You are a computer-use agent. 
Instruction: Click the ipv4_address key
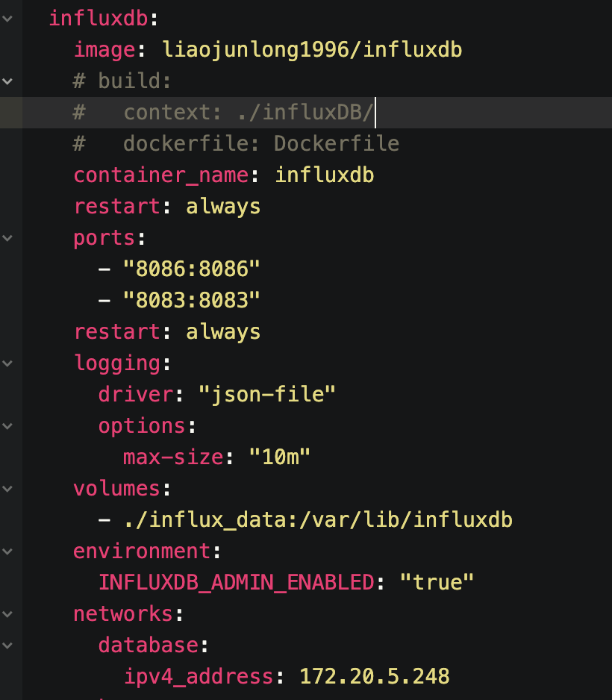pos(199,677)
